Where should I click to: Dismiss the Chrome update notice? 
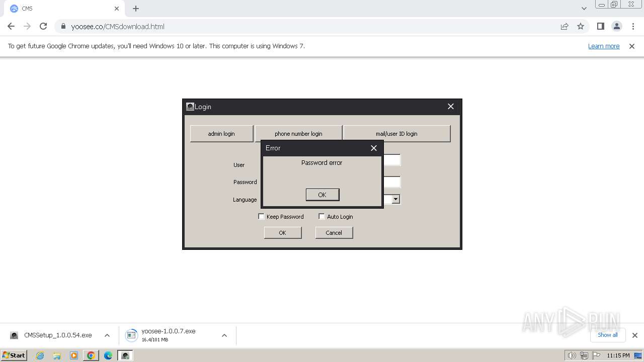click(x=632, y=46)
